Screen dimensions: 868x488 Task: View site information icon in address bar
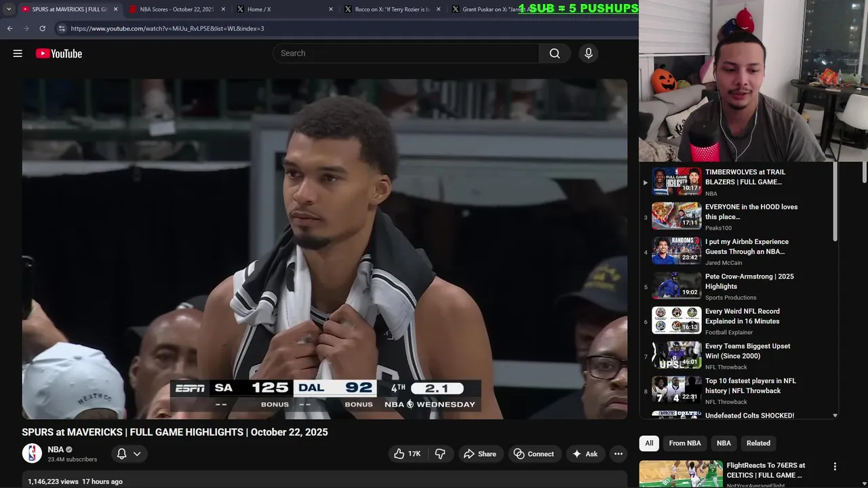pyautogui.click(x=62, y=28)
